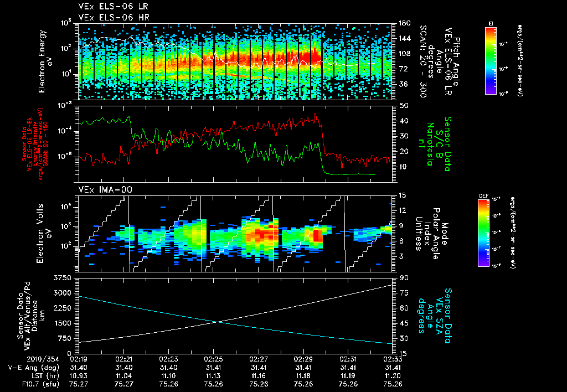The image size is (567, 392).
Task: Click the 'DEF' label above color bar
Action: (483, 195)
